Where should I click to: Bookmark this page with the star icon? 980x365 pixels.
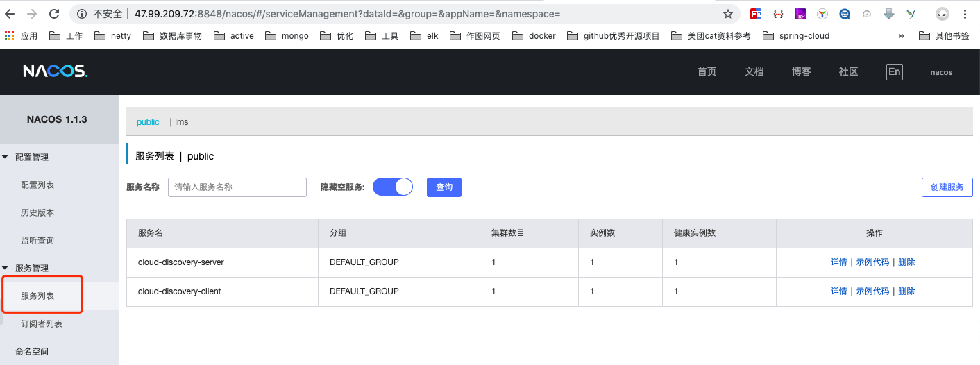(x=727, y=14)
